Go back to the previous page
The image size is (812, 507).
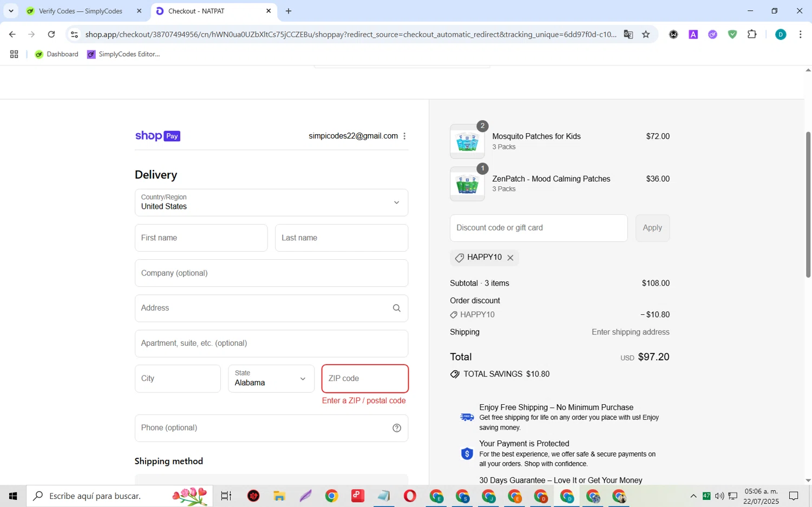coord(12,35)
